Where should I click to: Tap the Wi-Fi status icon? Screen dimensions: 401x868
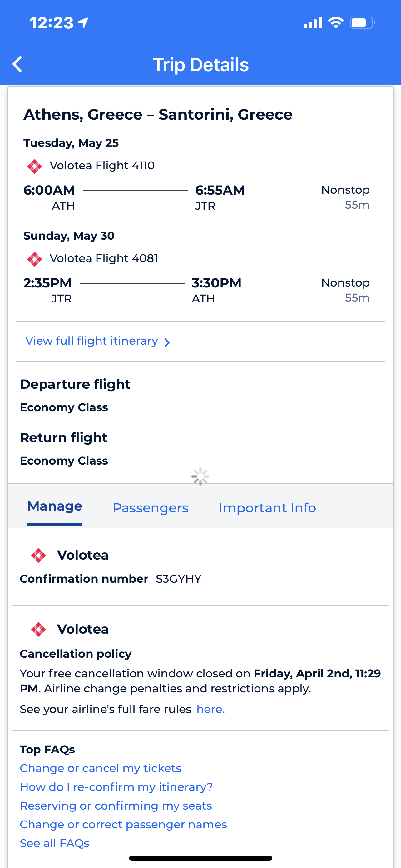pyautogui.click(x=336, y=23)
